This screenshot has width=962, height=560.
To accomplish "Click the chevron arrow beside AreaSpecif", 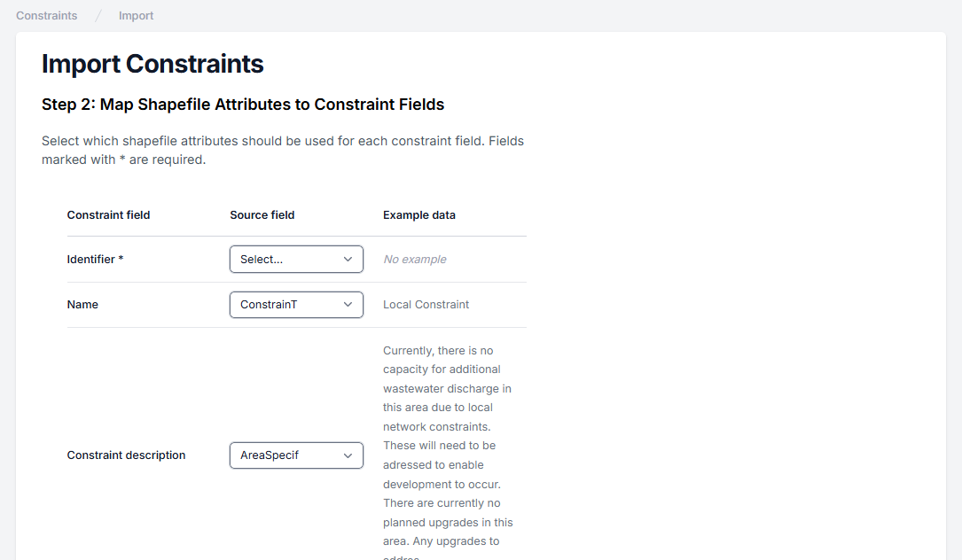I will 348,455.
